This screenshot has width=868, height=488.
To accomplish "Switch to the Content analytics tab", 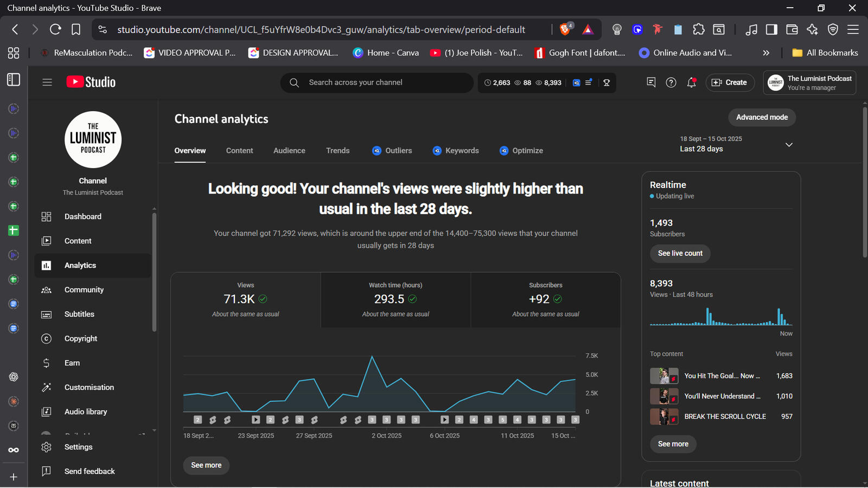I will [x=240, y=151].
